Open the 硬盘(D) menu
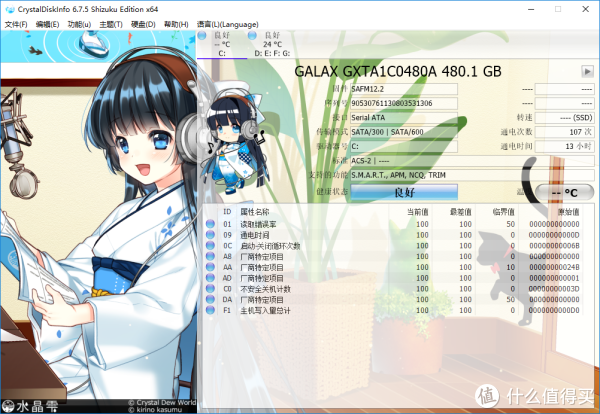This screenshot has width=600, height=414. [143, 24]
